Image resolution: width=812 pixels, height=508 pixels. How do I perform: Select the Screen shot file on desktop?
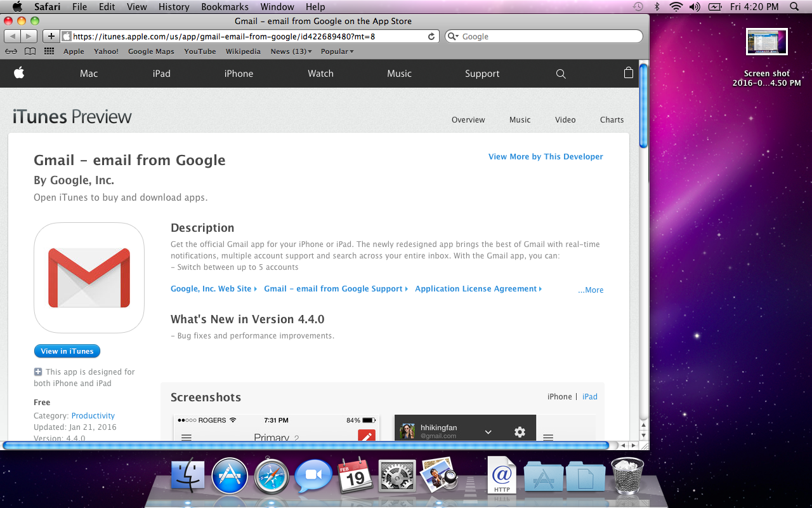[x=767, y=57]
